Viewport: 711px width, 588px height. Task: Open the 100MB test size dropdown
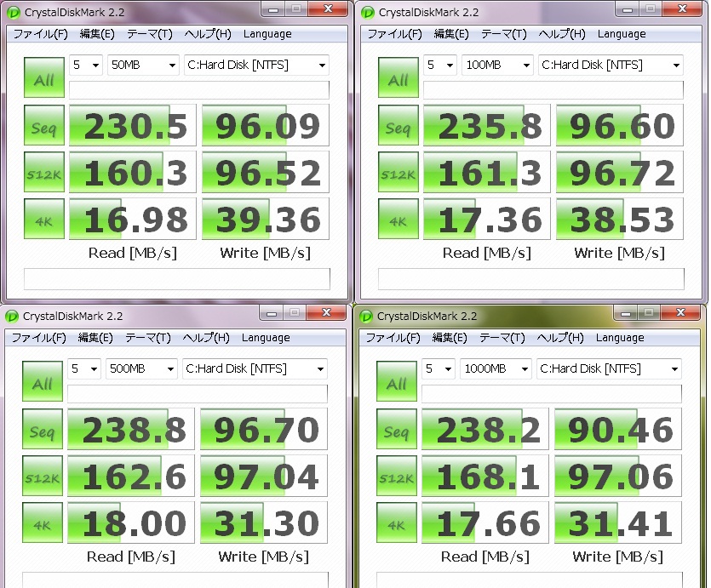(x=497, y=66)
